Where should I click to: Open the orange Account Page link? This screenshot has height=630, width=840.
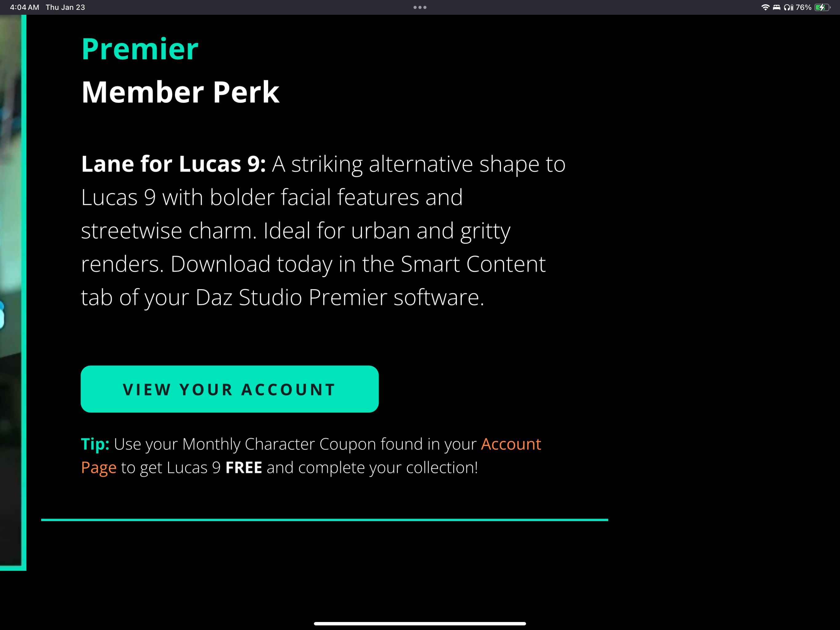pyautogui.click(x=511, y=444)
